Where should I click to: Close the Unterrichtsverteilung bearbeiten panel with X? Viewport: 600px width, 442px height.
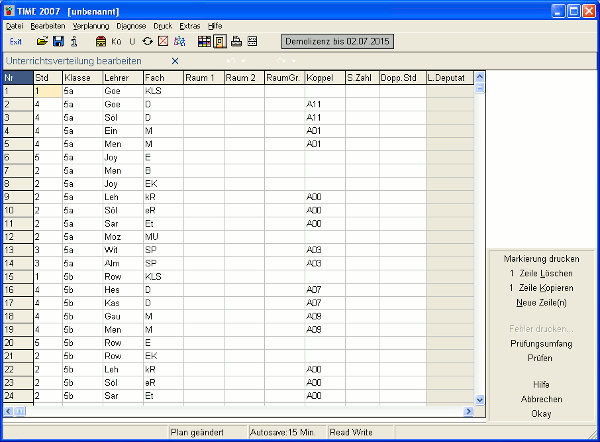click(175, 61)
